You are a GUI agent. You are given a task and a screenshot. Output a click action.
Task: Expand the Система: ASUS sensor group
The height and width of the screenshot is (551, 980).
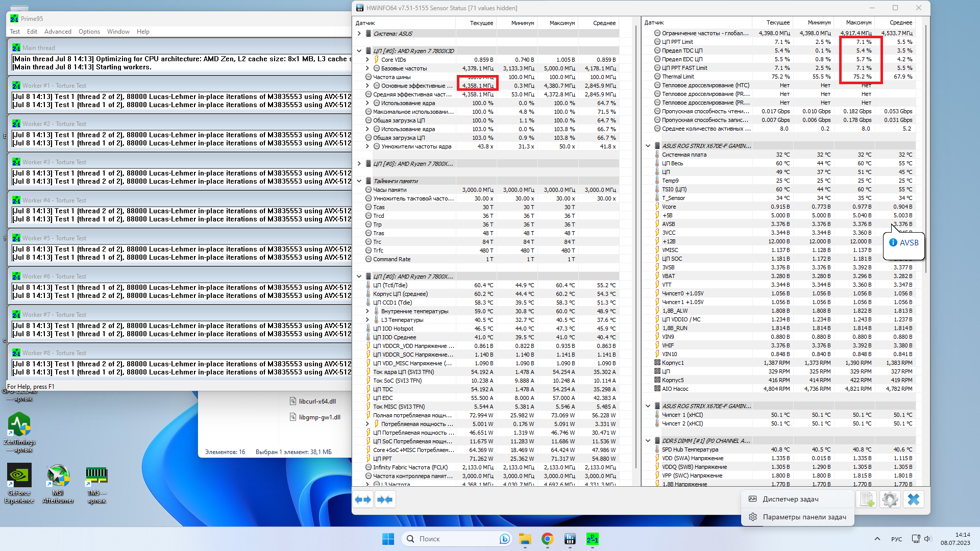(359, 34)
